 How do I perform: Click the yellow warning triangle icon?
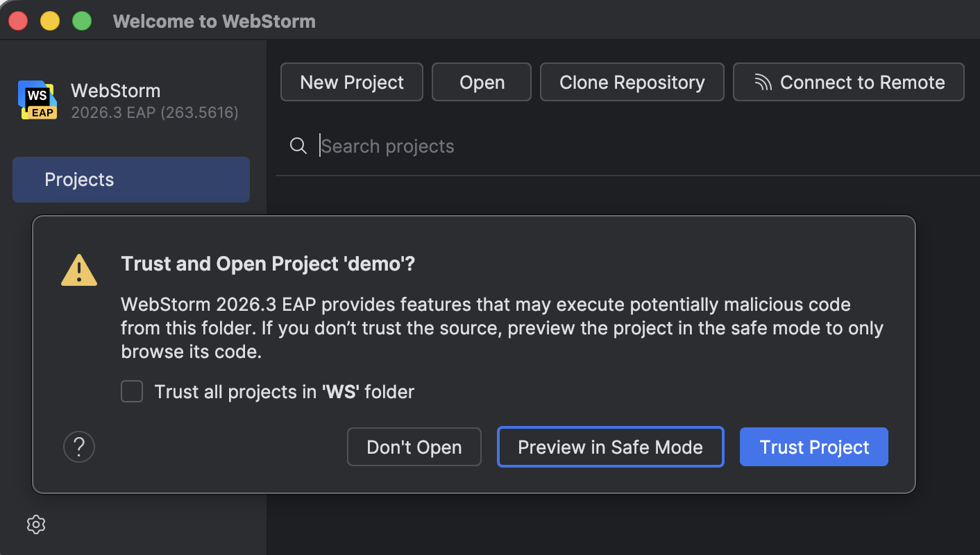point(79,269)
